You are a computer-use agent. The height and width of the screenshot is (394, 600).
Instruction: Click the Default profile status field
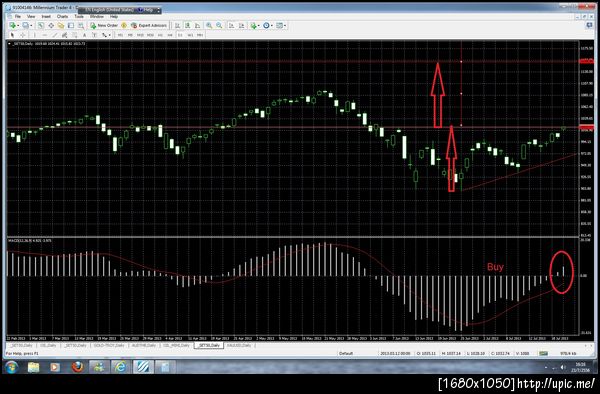[346, 353]
